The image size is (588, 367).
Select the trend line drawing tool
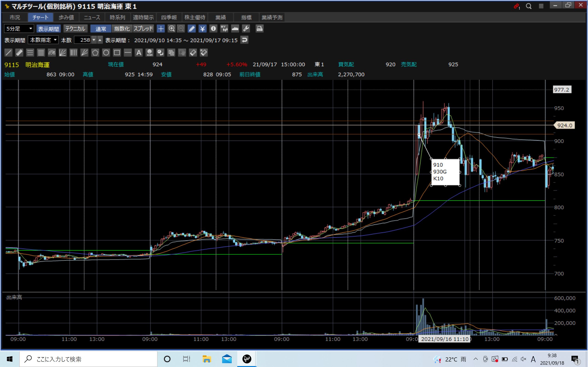pyautogui.click(x=8, y=53)
